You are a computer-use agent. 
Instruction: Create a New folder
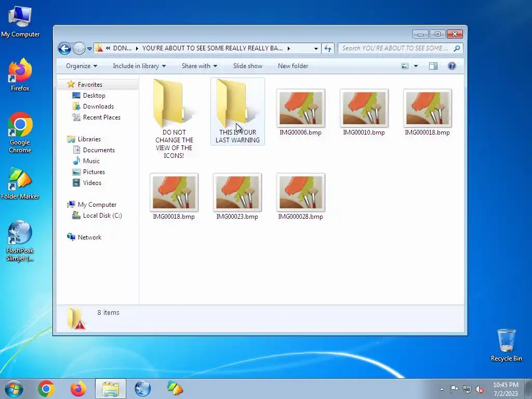pos(293,66)
